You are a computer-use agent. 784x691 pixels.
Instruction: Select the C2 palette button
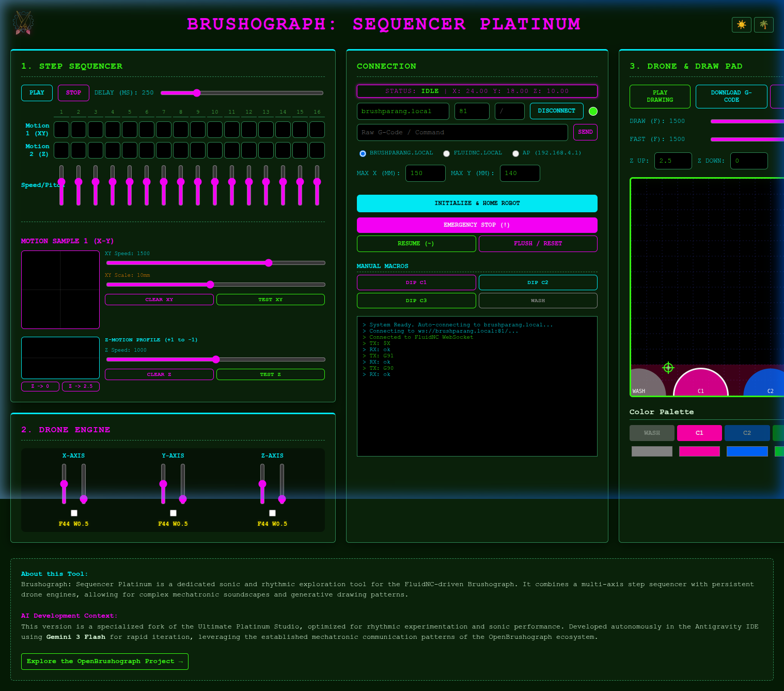(x=747, y=433)
